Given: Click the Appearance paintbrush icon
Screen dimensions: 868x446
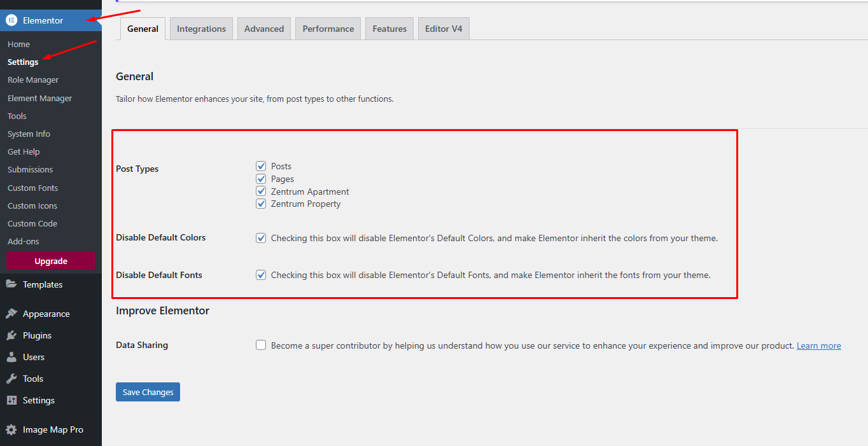Looking at the screenshot, I should pos(11,314).
